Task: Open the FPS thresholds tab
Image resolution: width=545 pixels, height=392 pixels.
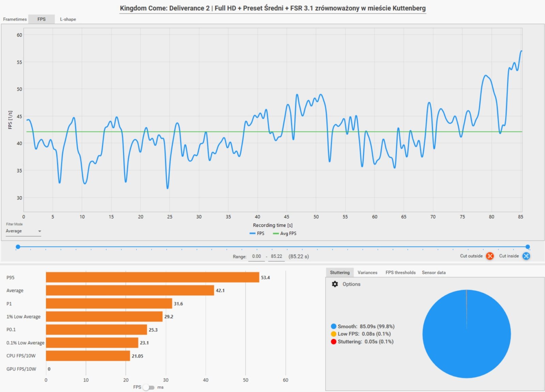Action: pyautogui.click(x=400, y=272)
